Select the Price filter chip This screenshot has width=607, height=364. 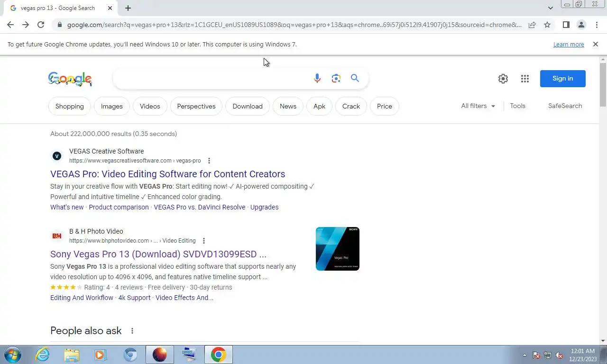(x=385, y=106)
